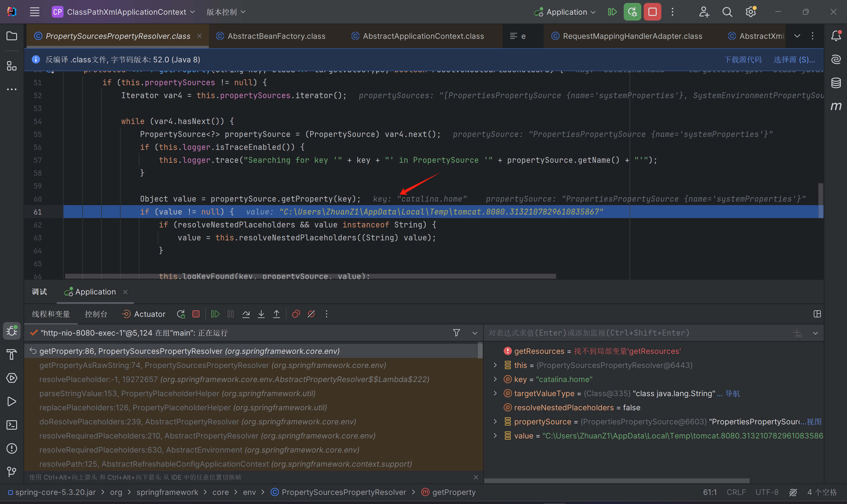This screenshot has width=847, height=504.
Task: Toggle Mute Breakpoints in debug toolbar
Action: tap(311, 314)
